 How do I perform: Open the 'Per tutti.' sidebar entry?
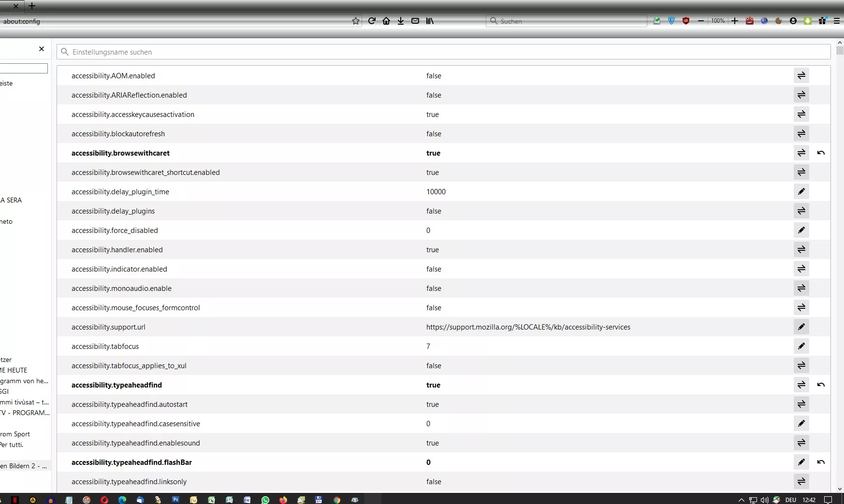coord(12,445)
